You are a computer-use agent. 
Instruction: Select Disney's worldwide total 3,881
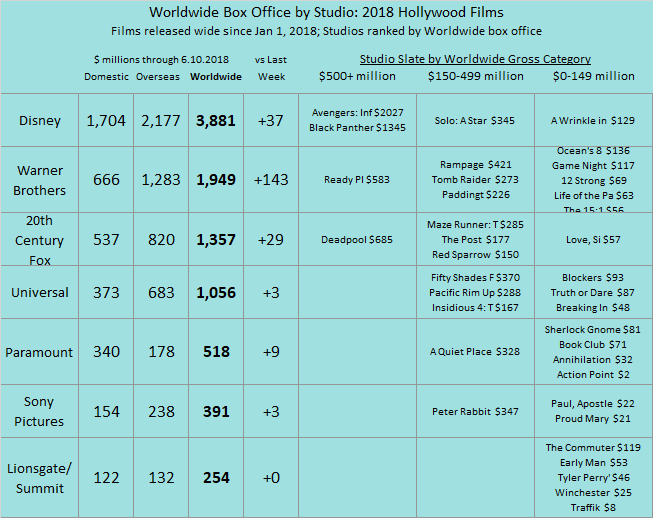tap(216, 121)
